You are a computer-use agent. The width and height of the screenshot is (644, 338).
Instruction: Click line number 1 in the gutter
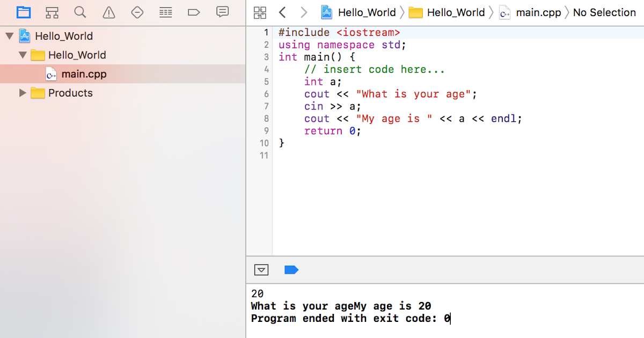point(266,33)
